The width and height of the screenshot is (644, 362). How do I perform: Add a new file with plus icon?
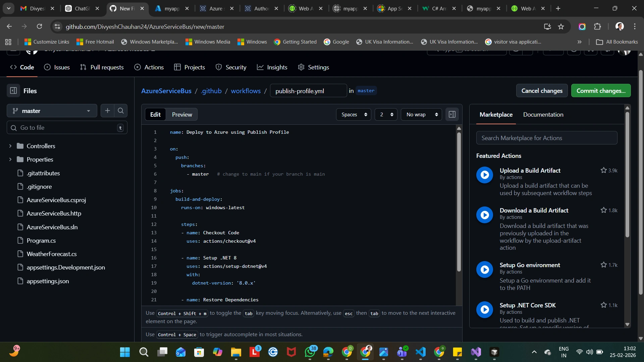107,111
